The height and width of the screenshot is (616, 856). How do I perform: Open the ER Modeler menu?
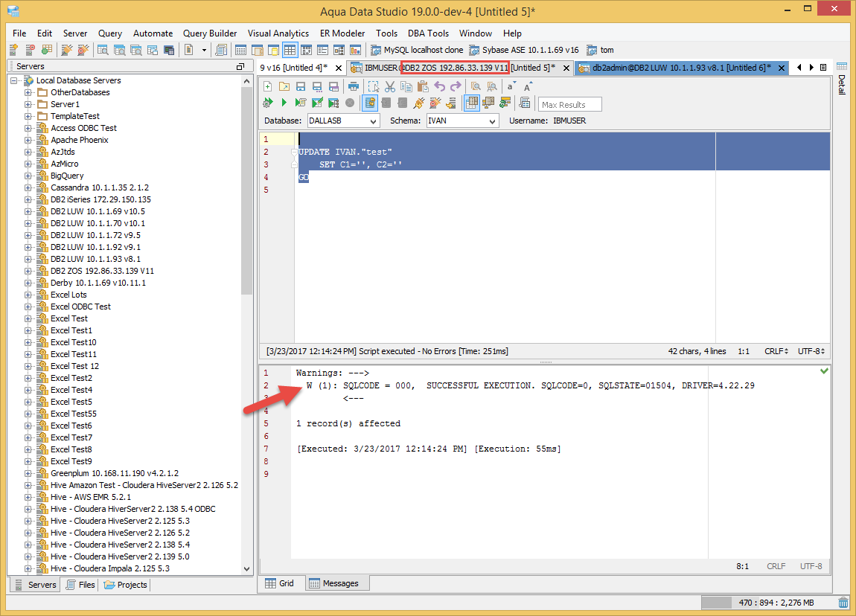coord(342,33)
